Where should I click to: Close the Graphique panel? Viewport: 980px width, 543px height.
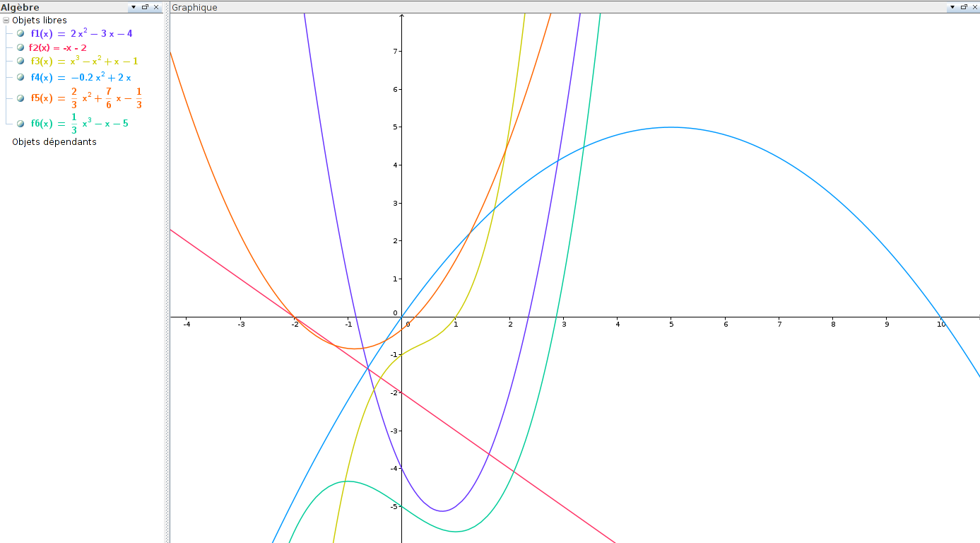tap(974, 7)
